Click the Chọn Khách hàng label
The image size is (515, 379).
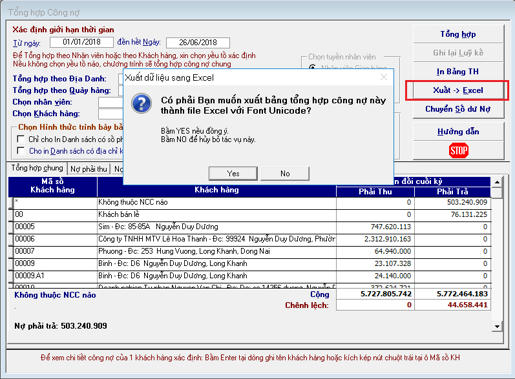[x=46, y=114]
